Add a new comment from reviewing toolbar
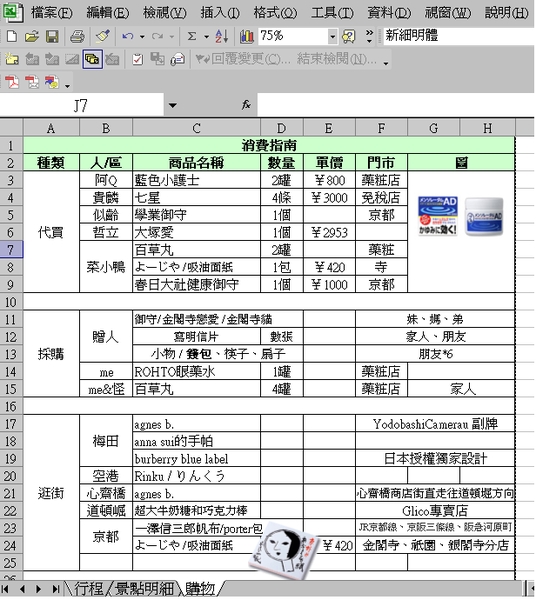The height and width of the screenshot is (600, 536). click(x=11, y=59)
